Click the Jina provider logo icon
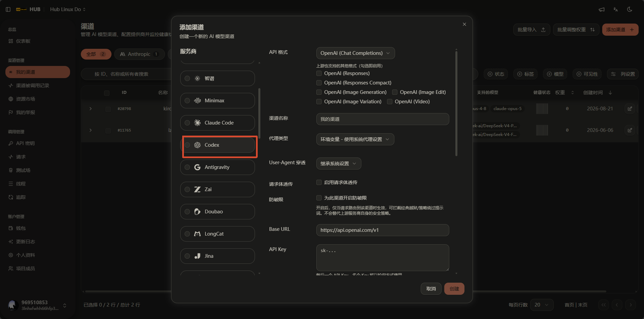The width and height of the screenshot is (644, 319). [197, 256]
